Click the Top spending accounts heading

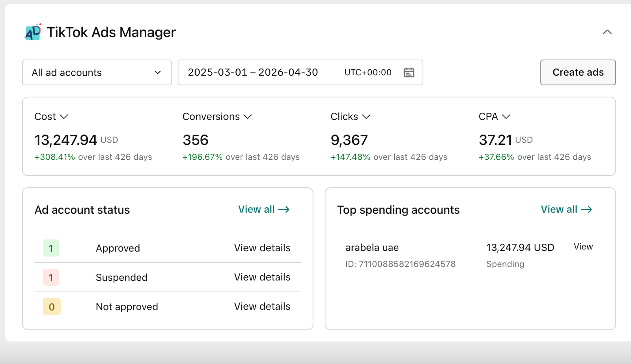click(398, 210)
